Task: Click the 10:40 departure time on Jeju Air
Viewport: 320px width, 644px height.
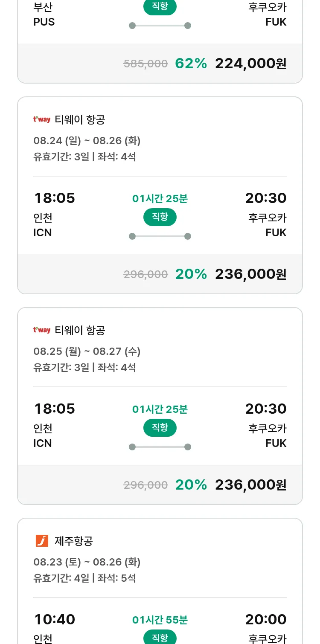Action: coord(55,619)
